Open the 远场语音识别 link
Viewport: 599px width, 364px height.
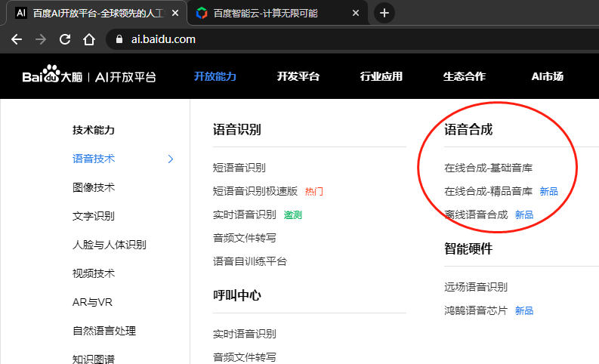click(x=476, y=287)
